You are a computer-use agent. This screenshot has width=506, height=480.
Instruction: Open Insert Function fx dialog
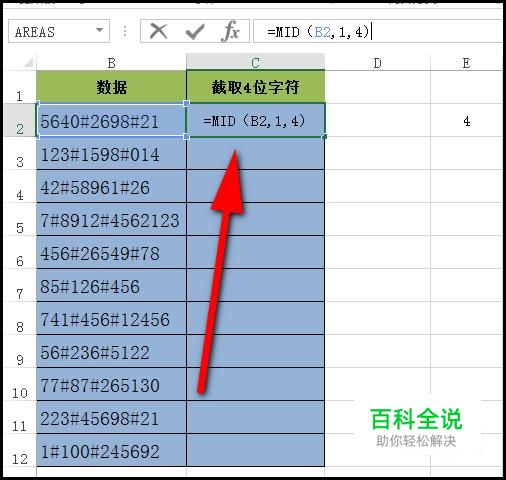pyautogui.click(x=230, y=31)
